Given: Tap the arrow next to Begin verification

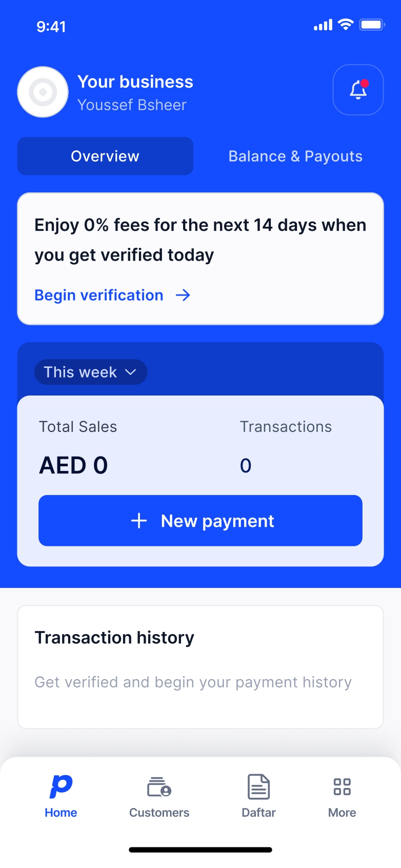Looking at the screenshot, I should click(183, 295).
